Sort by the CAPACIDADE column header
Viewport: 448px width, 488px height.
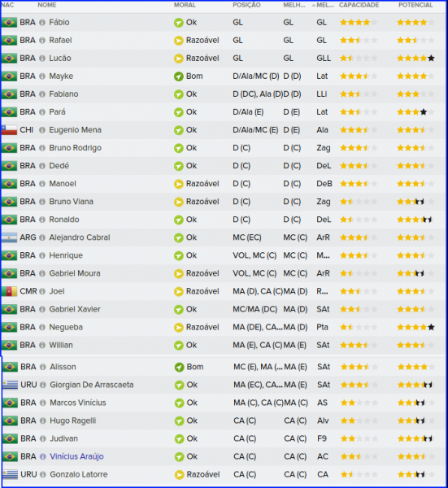[x=359, y=5]
